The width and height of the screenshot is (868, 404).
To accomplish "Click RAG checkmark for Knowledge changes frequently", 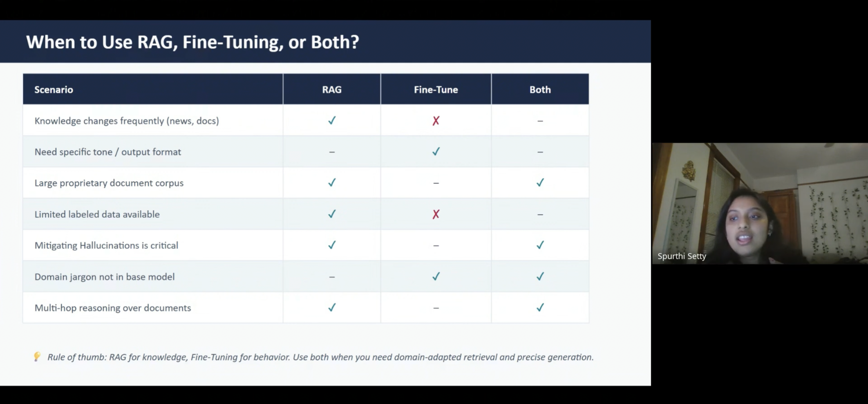I will pos(332,120).
